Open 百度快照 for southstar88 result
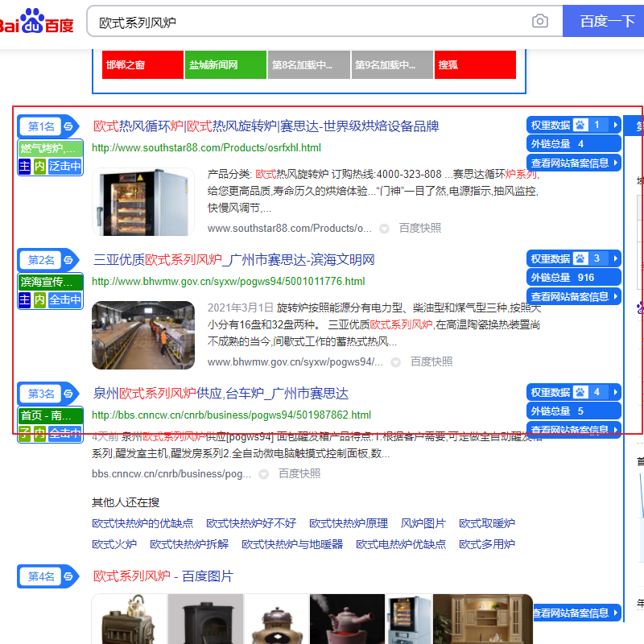Screen dimensions: 644x644 tap(419, 228)
